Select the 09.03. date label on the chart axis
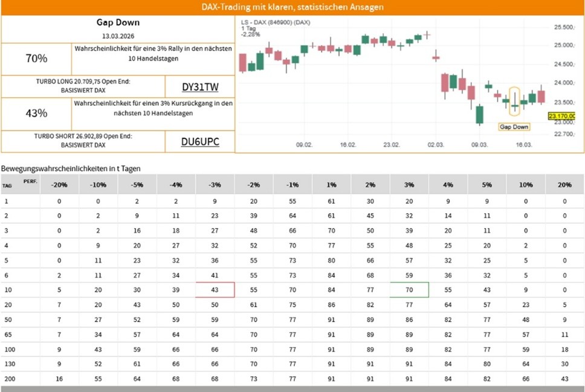This screenshot has height=392, width=585. point(479,145)
